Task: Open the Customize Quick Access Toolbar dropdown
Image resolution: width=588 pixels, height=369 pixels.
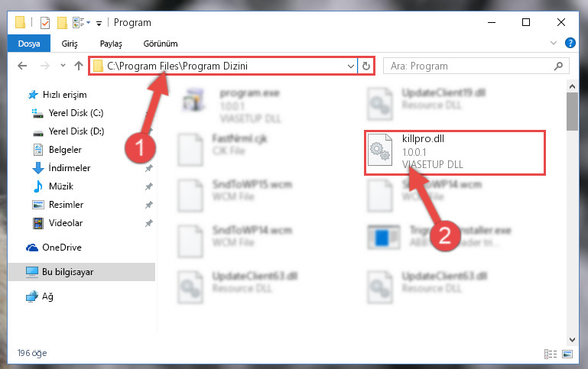Action: (x=99, y=24)
